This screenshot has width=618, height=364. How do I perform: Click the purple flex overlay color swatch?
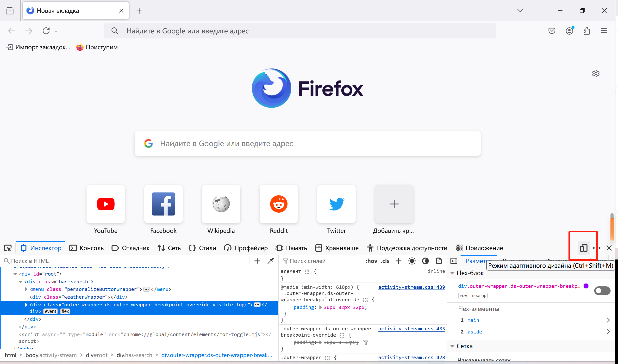[586, 286]
